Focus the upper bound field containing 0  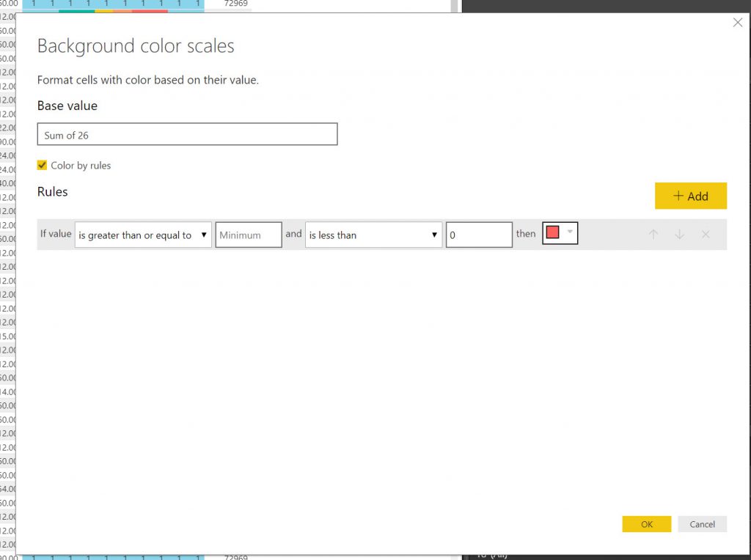pyautogui.click(x=478, y=235)
